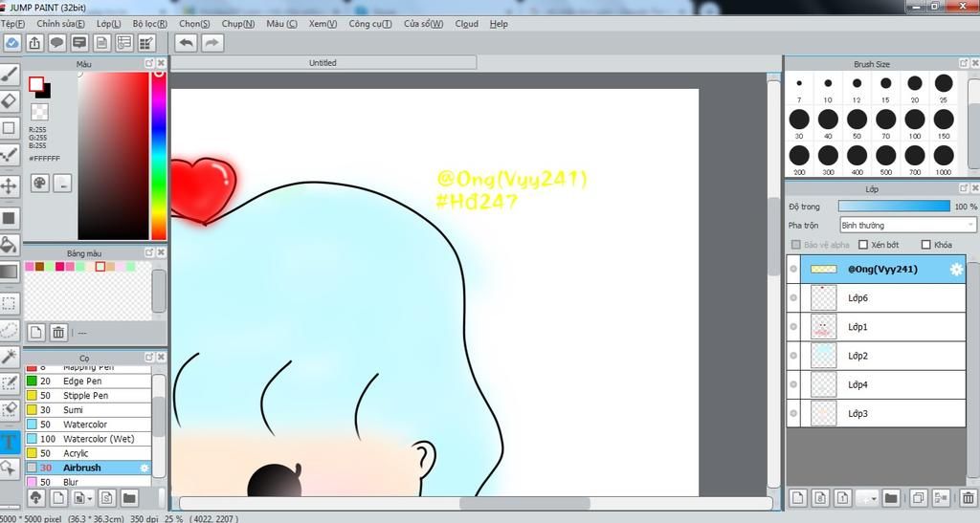Screen dimensions: 980x523
Task: Pick the brown swatch in Bảng màu
Action: point(39,267)
